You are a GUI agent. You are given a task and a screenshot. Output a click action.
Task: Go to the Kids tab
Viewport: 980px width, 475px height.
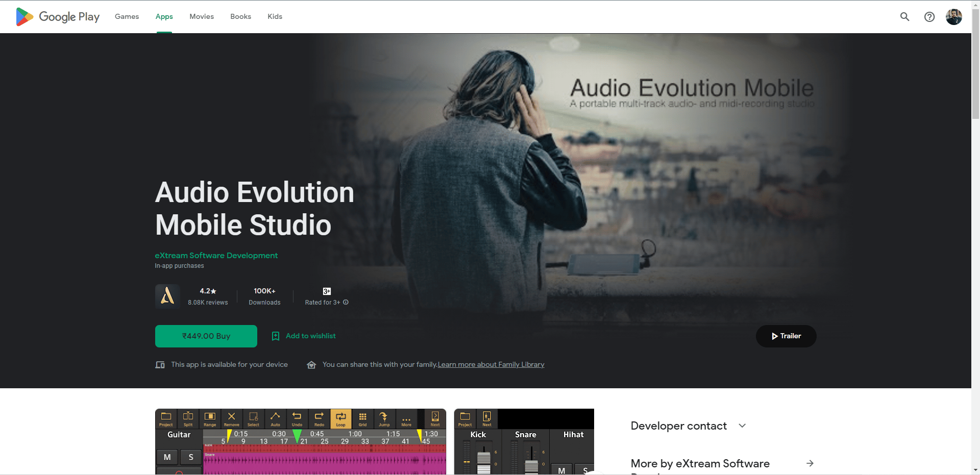(275, 17)
